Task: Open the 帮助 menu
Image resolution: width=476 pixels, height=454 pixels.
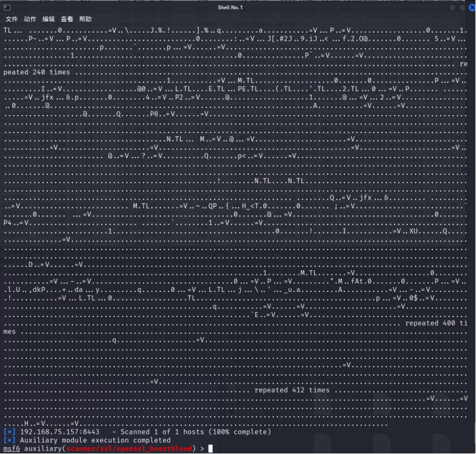Action: 85,19
